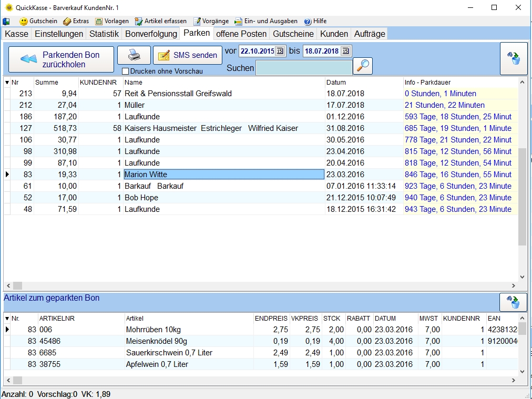This screenshot has width=532, height=399.
Task: Click the parked-list scrollbar down arrow
Action: (x=522, y=277)
